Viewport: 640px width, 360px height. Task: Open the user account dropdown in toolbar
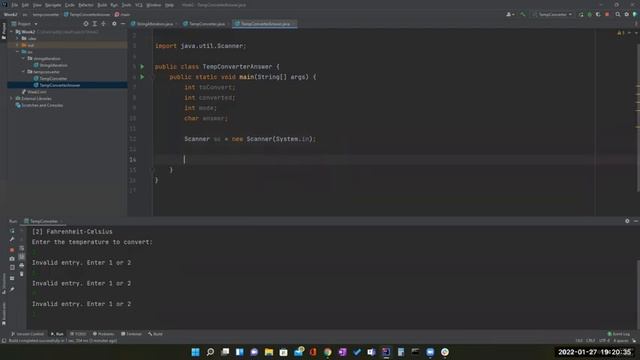click(x=509, y=14)
